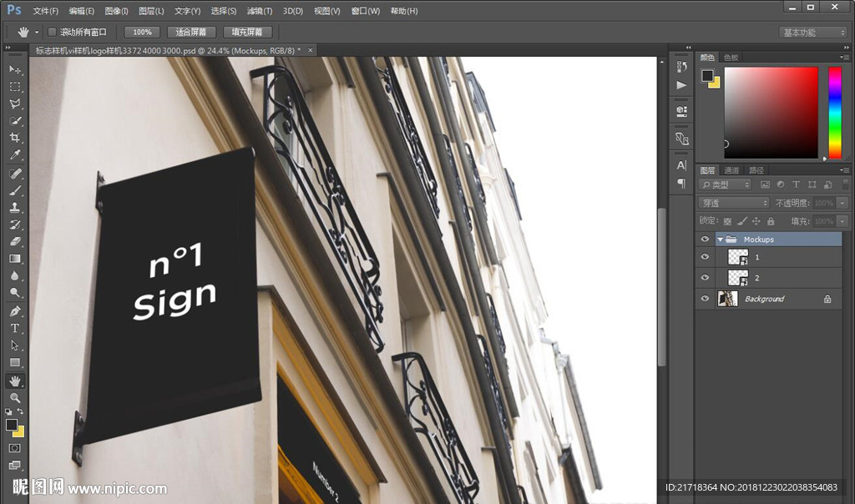Enable the scroll all windows checkbox
Viewport: 855px width, 504px height.
[52, 32]
